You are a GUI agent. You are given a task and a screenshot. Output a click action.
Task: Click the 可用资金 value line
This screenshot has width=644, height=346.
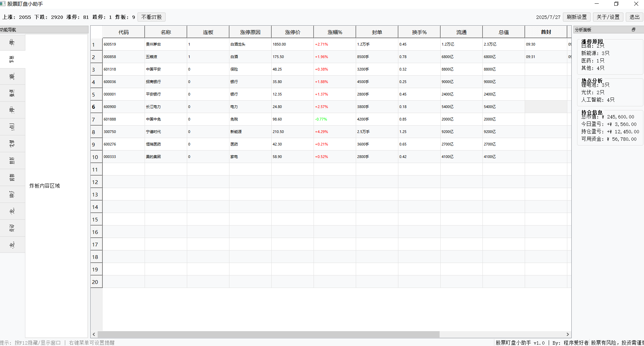[609, 139]
